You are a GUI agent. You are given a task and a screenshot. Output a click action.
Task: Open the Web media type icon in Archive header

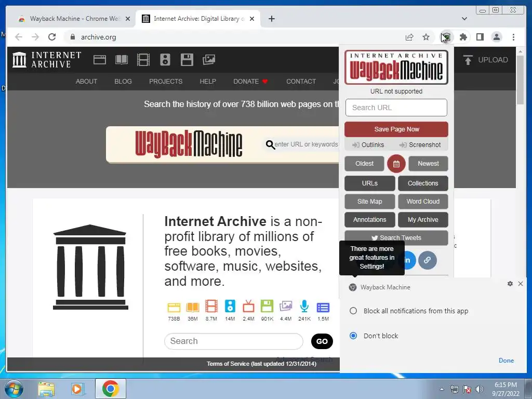(99, 60)
